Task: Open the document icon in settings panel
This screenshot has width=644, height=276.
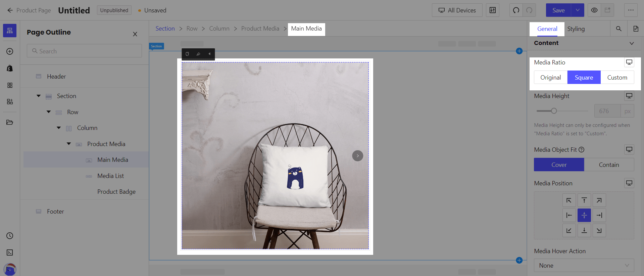Action: point(636,29)
